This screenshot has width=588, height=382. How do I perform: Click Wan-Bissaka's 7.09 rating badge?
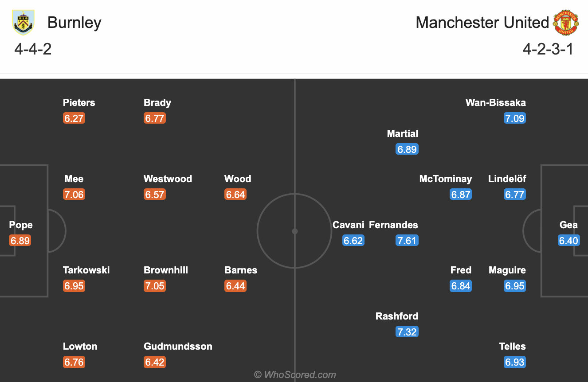(515, 118)
